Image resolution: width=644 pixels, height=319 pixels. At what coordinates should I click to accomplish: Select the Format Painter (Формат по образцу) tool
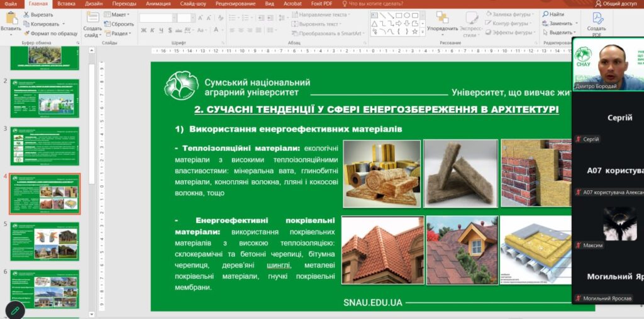tap(26, 33)
